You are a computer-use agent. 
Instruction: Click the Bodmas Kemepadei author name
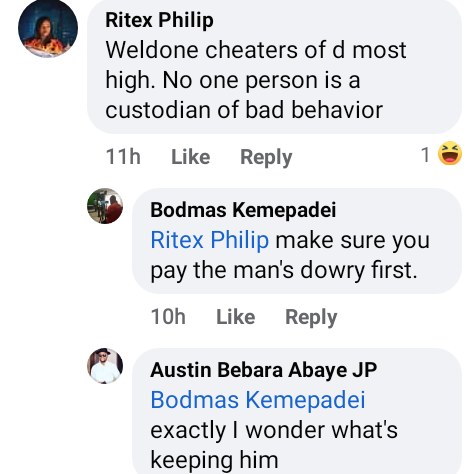[x=243, y=210]
